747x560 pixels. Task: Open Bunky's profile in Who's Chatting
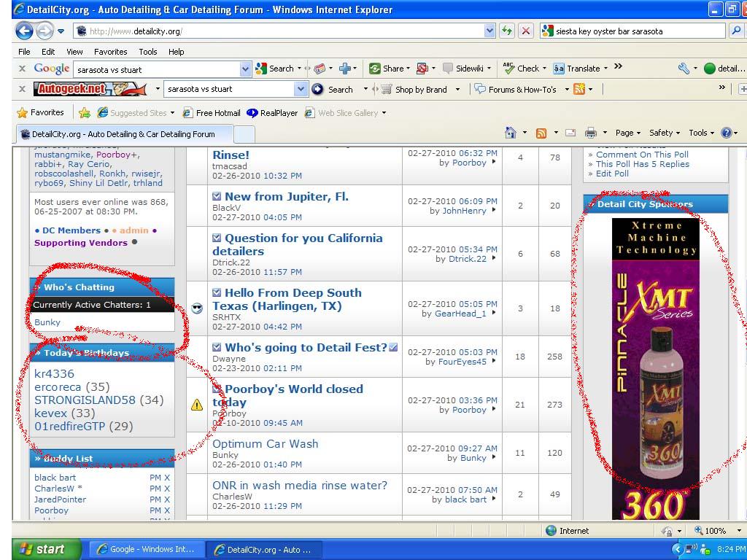tap(47, 322)
